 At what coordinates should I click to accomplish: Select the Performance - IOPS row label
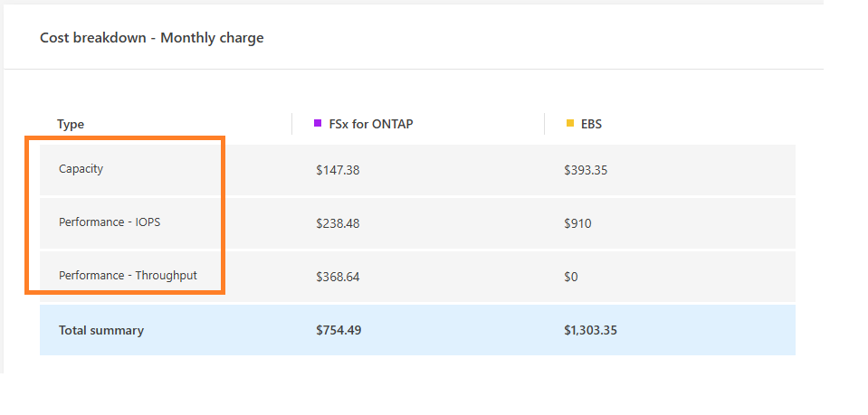coord(110,222)
